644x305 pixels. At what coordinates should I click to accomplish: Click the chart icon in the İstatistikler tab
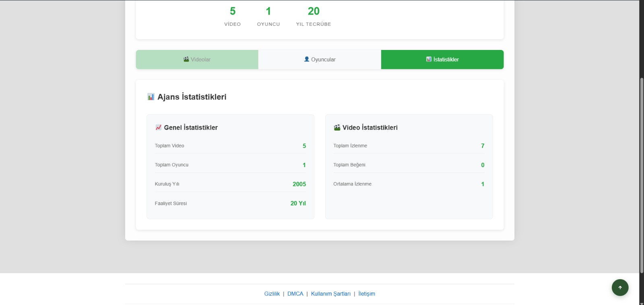(x=429, y=59)
